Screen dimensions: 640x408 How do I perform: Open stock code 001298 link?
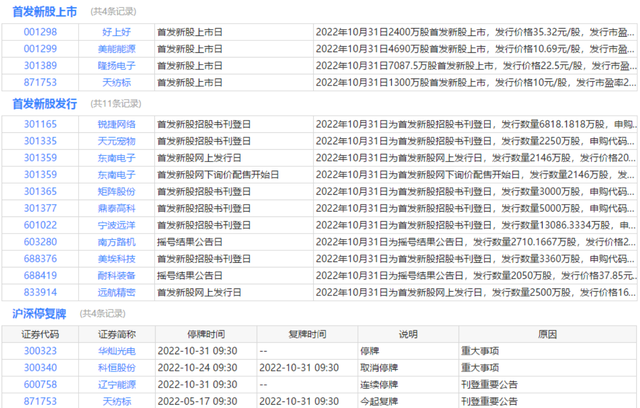pyautogui.click(x=40, y=32)
